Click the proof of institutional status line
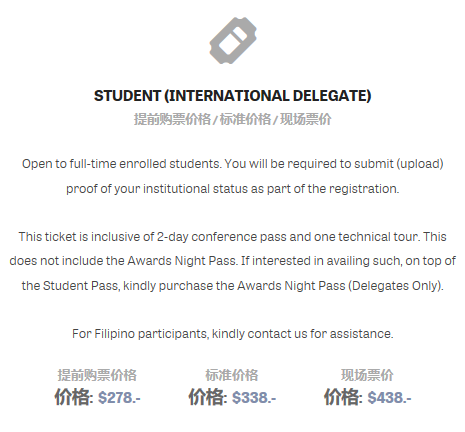 pyautogui.click(x=233, y=189)
